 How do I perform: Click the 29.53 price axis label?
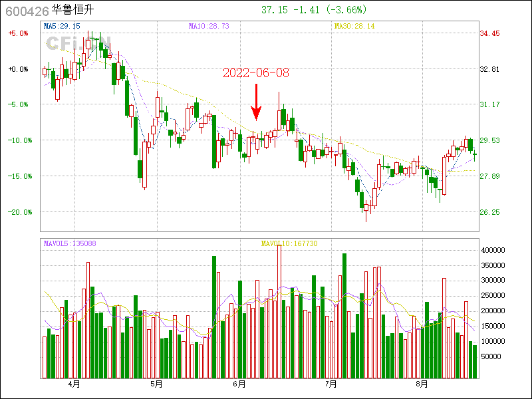tap(489, 140)
